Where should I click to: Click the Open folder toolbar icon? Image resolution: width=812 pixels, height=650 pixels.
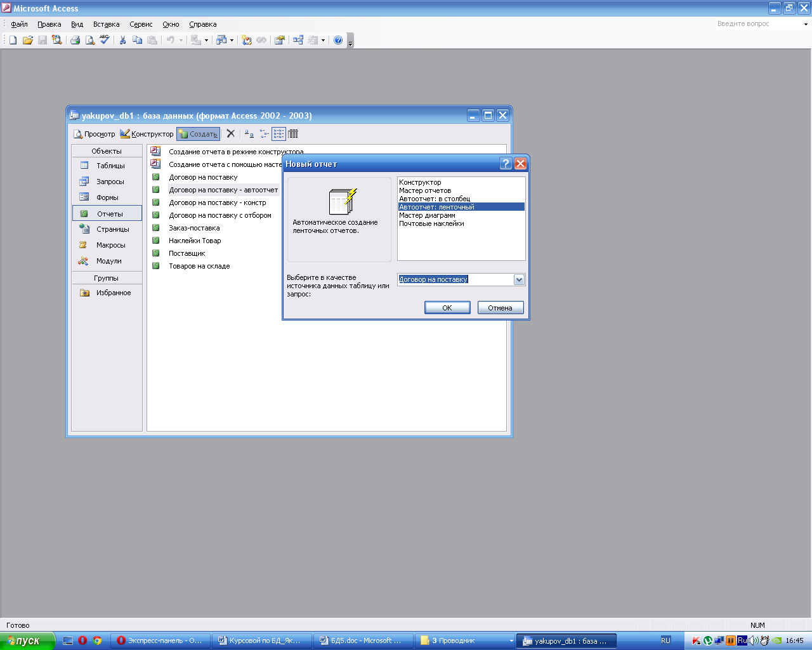pyautogui.click(x=27, y=40)
